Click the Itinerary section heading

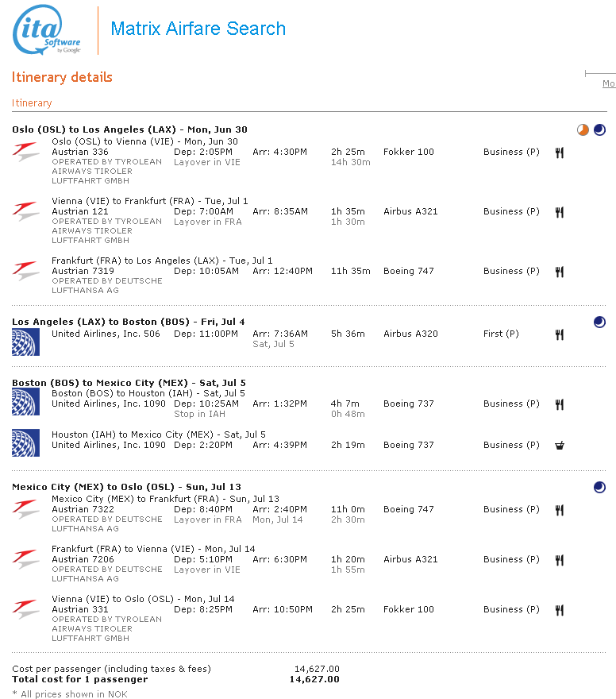pyautogui.click(x=32, y=103)
